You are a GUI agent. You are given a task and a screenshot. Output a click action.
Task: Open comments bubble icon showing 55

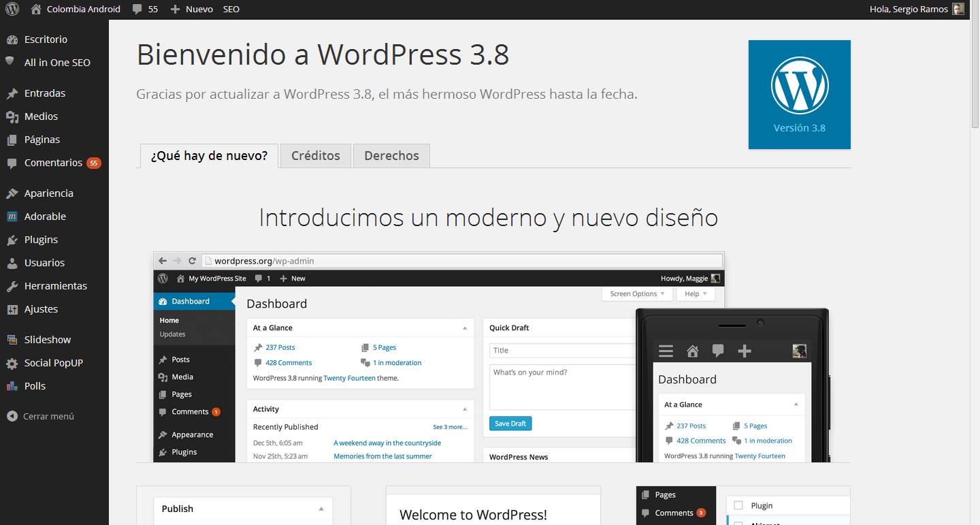137,9
